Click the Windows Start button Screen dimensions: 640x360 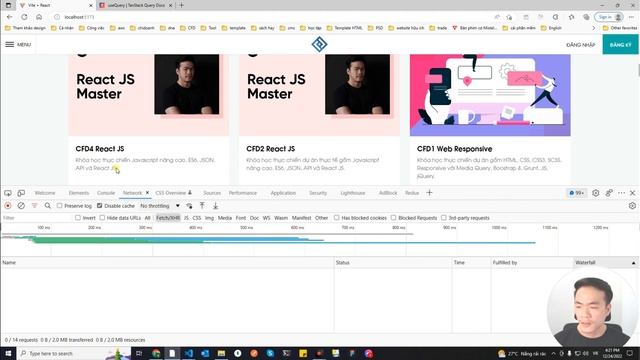[x=8, y=353]
